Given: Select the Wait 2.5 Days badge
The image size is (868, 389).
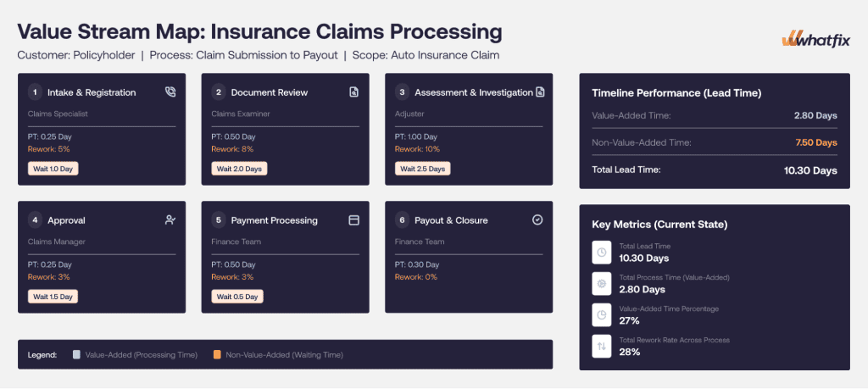Looking at the screenshot, I should 422,168.
